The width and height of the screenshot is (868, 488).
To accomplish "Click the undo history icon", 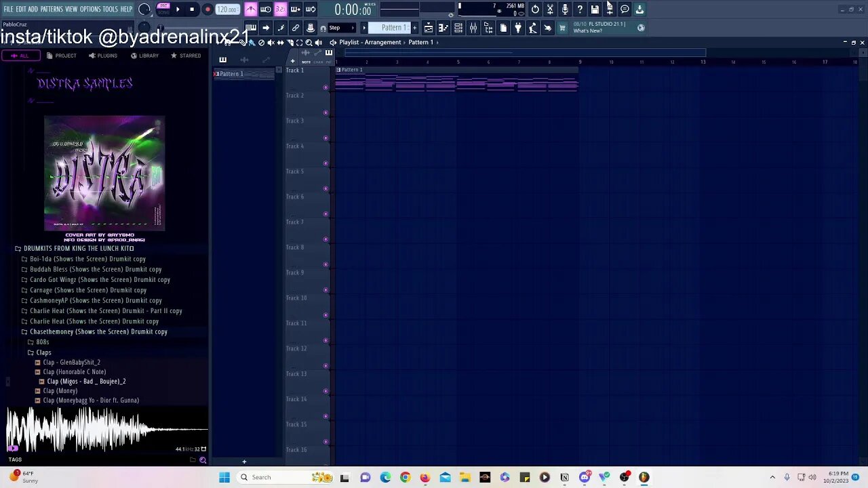I will pyautogui.click(x=535, y=9).
